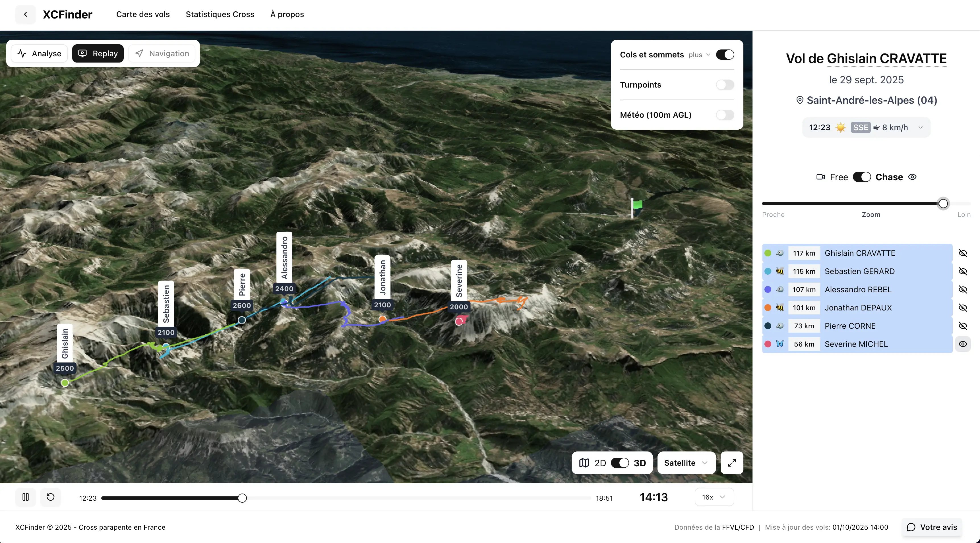Screen dimensions: 980x543
Task: Click the Zoom slider handle near Loin
Action: [x=943, y=204]
